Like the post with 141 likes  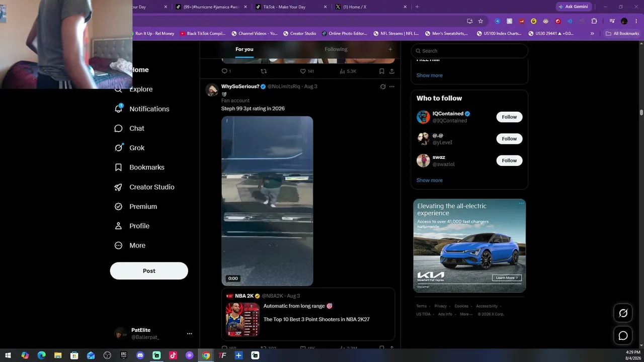(x=307, y=71)
